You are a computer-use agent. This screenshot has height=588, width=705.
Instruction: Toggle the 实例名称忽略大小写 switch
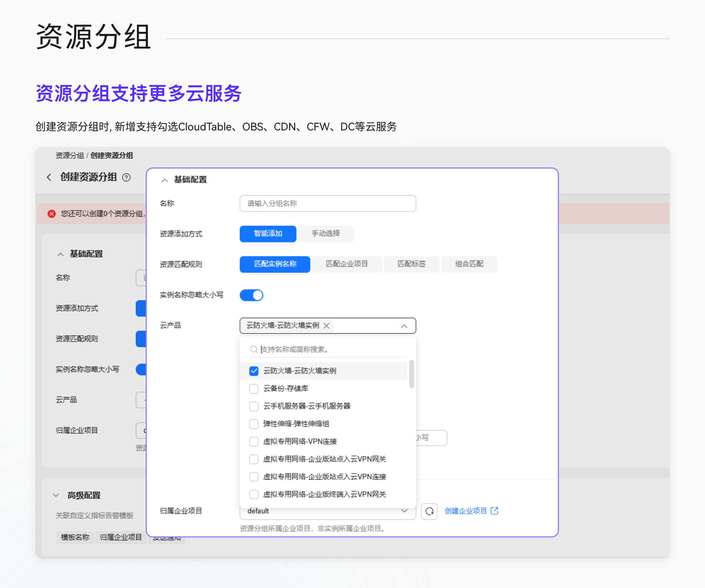251,295
